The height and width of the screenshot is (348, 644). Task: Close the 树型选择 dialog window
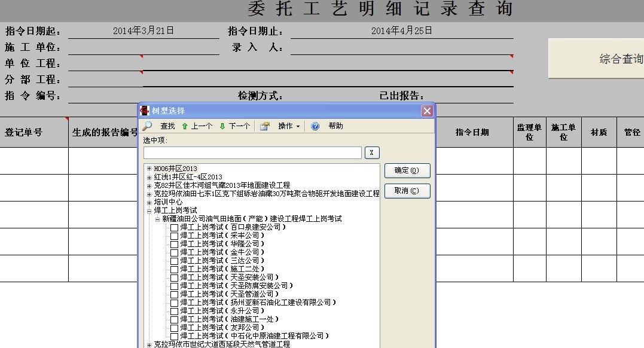[x=427, y=111]
